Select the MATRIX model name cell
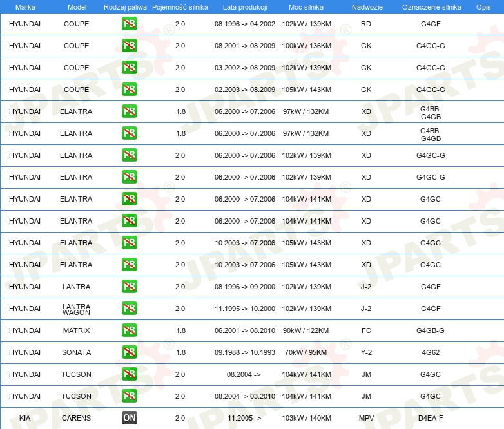 [x=77, y=330]
